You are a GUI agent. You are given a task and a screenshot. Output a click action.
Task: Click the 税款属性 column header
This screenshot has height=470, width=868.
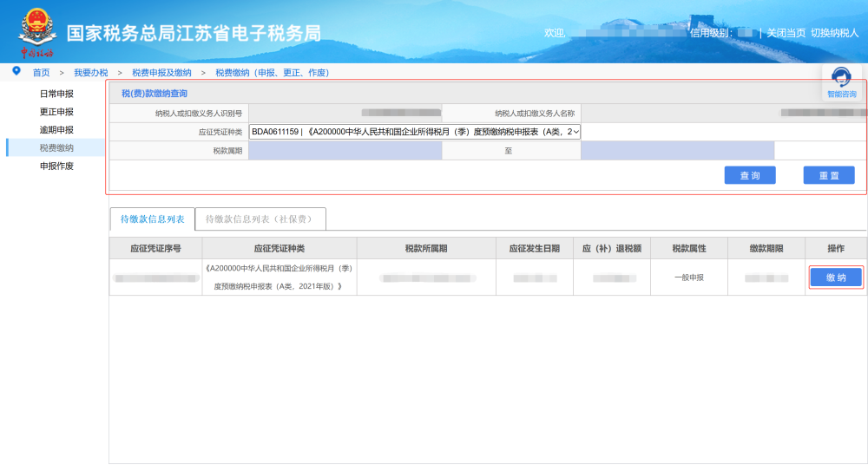click(689, 248)
